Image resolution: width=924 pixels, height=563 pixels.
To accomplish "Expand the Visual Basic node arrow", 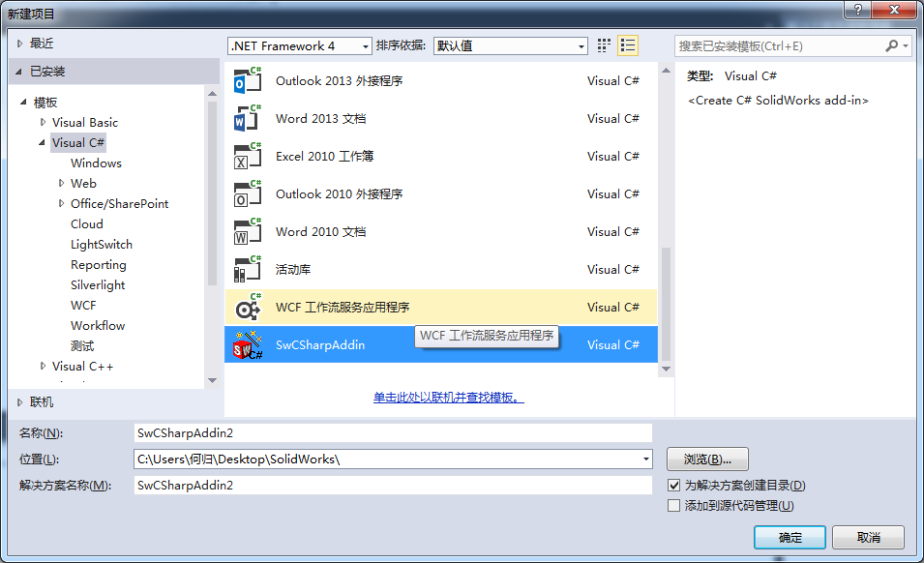I will click(x=43, y=122).
